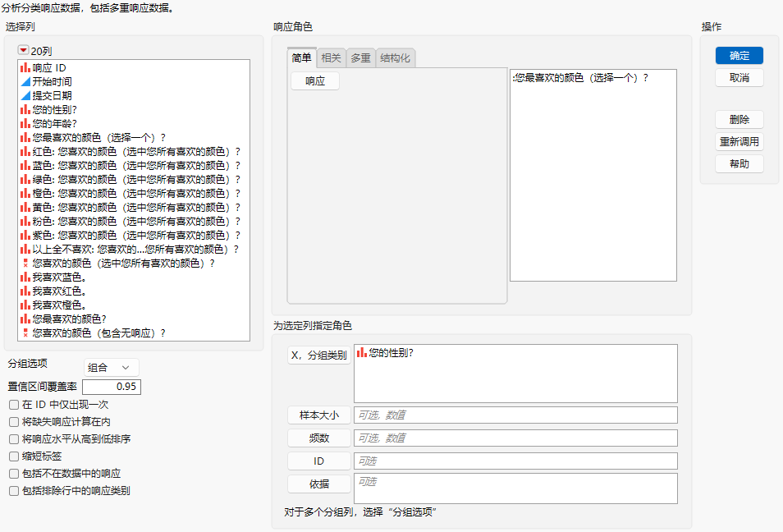Screen dimensions: 783x532
Task: Select 您的性别? text in X分组类别 box
Action: (x=391, y=353)
